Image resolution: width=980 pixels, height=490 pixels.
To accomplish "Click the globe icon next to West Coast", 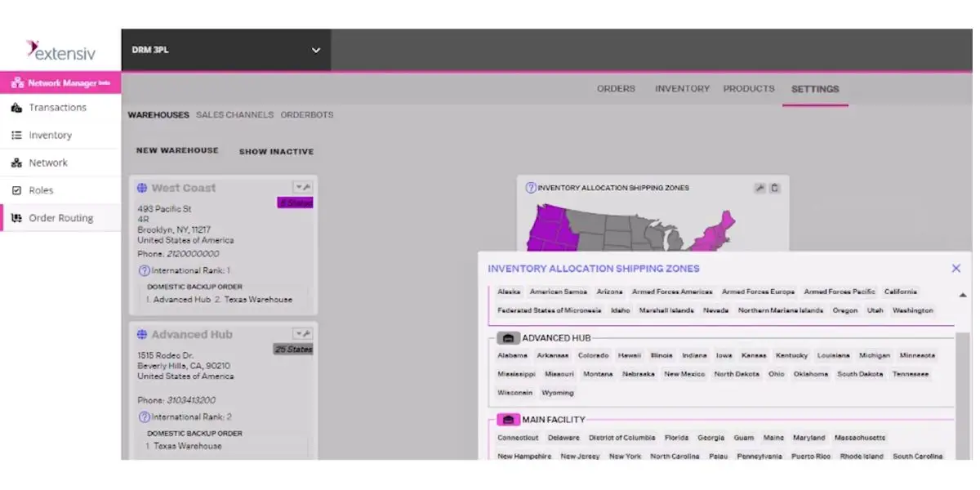I will 142,188.
